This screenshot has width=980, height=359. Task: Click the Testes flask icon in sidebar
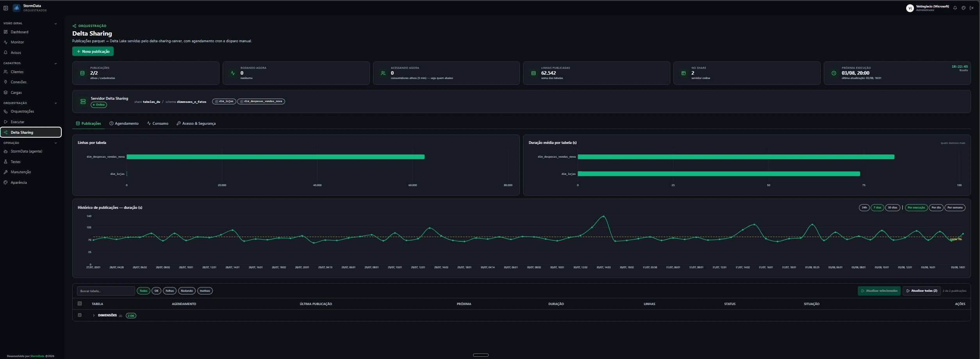pos(5,162)
